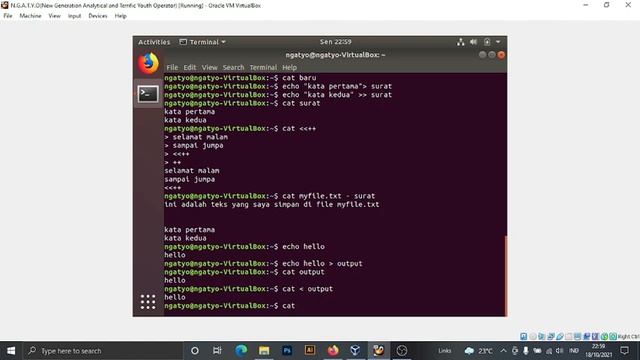Click Activities in the Ubuntu top bar
Image resolution: width=640 pixels, height=360 pixels.
(x=154, y=42)
